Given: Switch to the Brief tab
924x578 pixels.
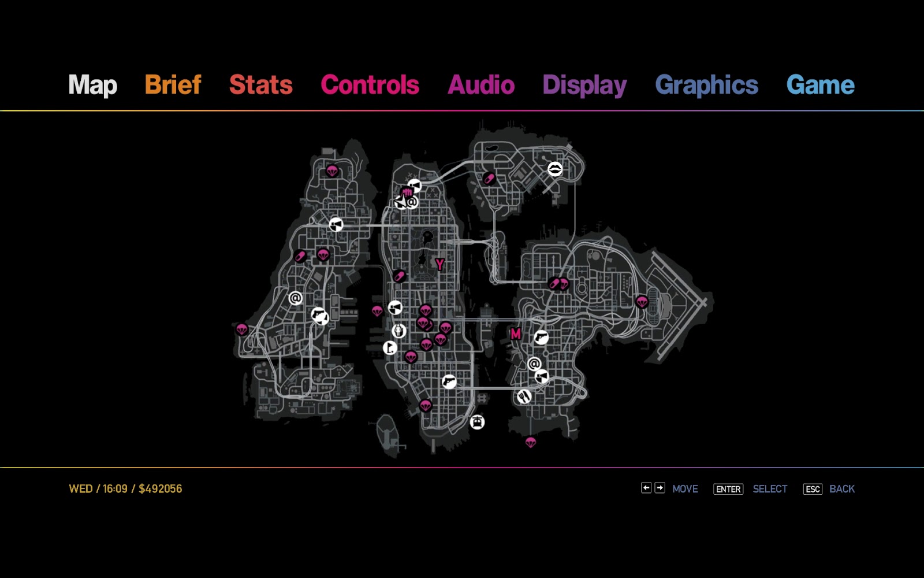Looking at the screenshot, I should click(x=173, y=84).
